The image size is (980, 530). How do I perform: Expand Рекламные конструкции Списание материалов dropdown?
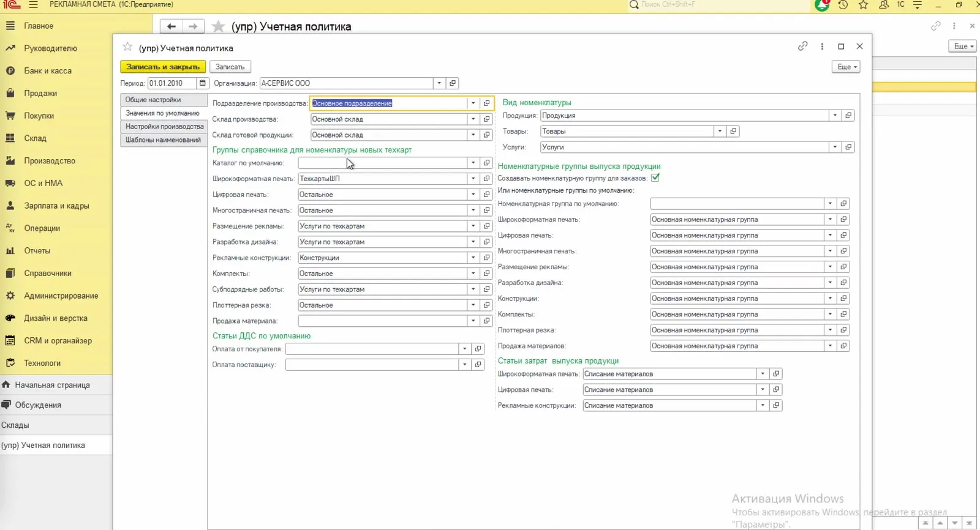point(763,405)
